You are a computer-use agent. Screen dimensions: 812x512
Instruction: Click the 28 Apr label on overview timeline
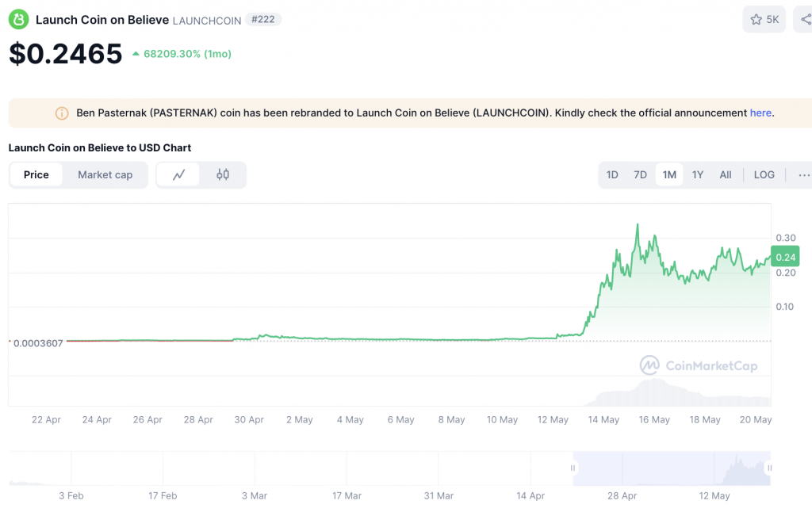(622, 495)
